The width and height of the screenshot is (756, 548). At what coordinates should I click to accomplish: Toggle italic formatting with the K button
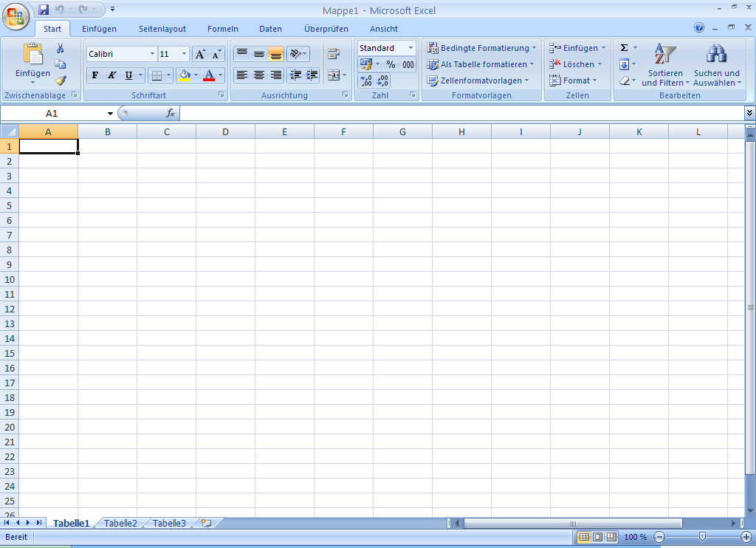(112, 75)
